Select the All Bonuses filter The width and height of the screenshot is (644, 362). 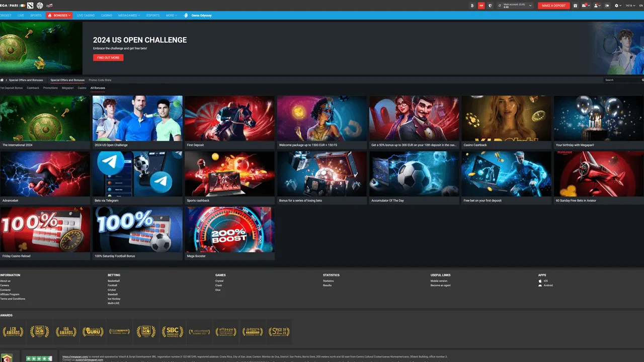[98, 88]
